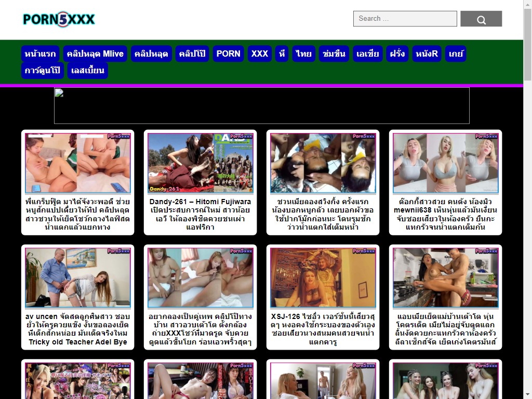This screenshot has width=532, height=399.
Task: Select the ฝรั่ง menu item
Action: click(397, 54)
